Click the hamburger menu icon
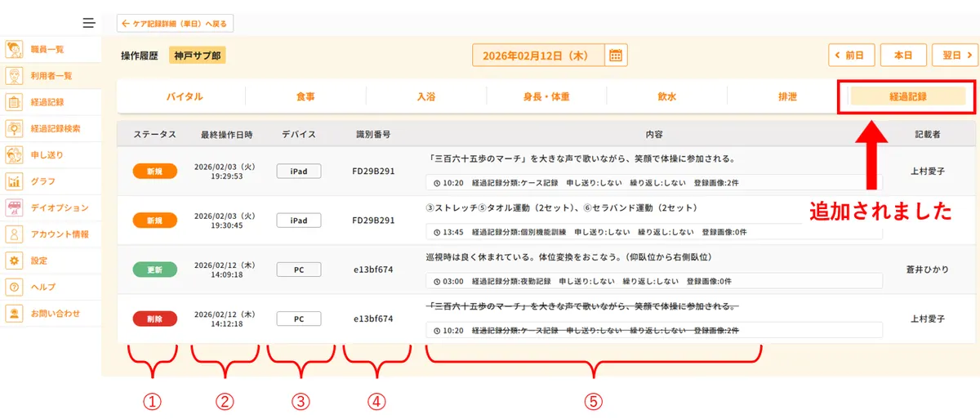This screenshot has width=980, height=419. [88, 23]
